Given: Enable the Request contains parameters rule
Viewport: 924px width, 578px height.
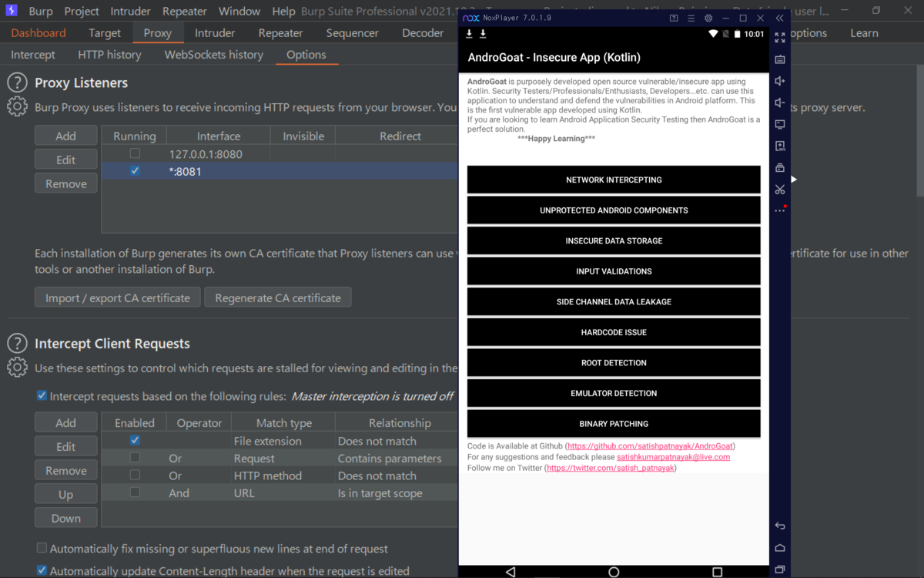Looking at the screenshot, I should pos(135,458).
